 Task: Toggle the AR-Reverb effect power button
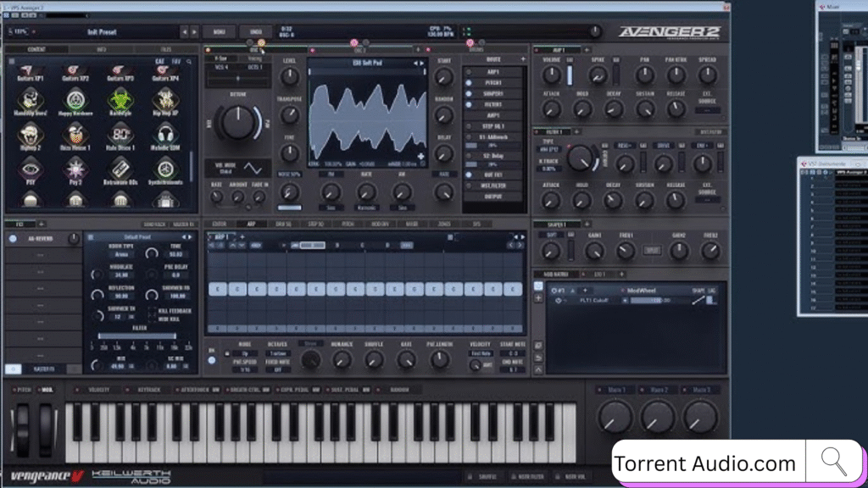pos(13,239)
